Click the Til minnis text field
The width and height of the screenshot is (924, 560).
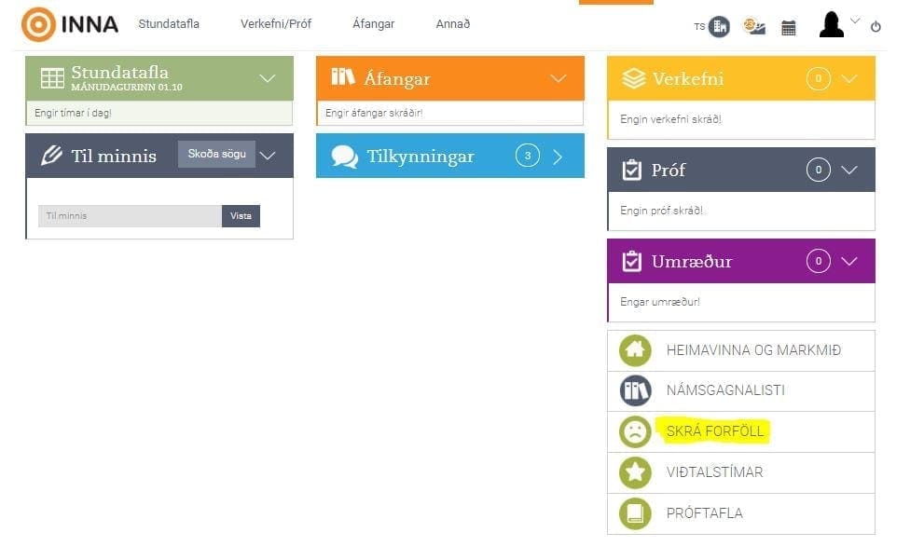[130, 216]
